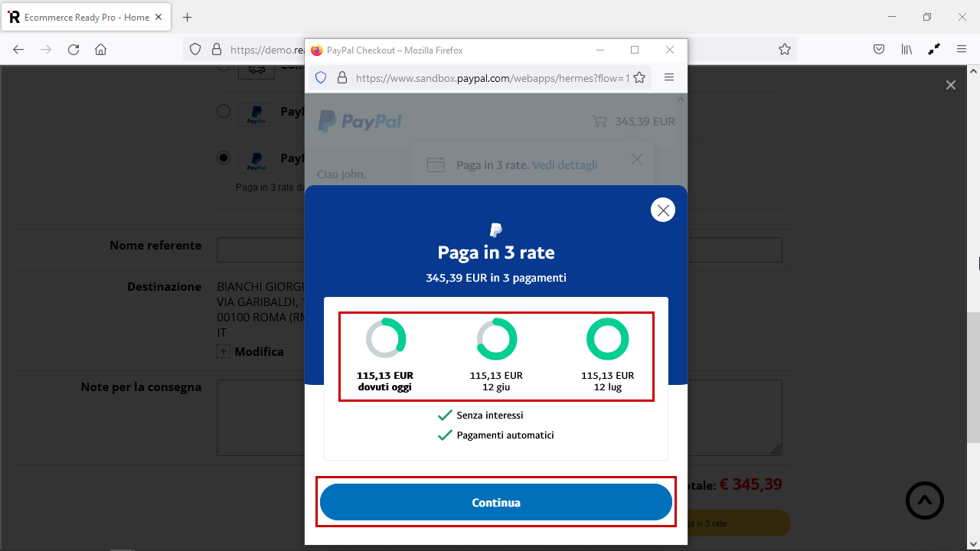The image size is (980, 551).
Task: Bookmark the PayPal checkout page star
Action: tap(639, 77)
